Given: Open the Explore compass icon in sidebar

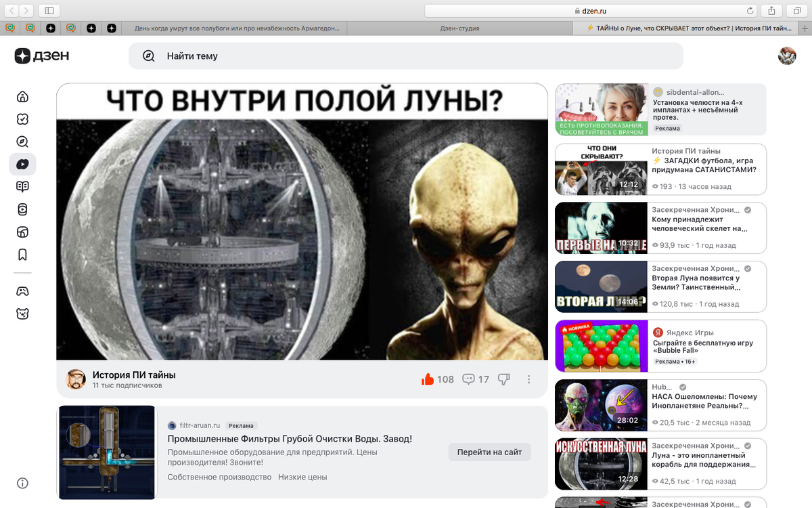Looking at the screenshot, I should point(23,142).
